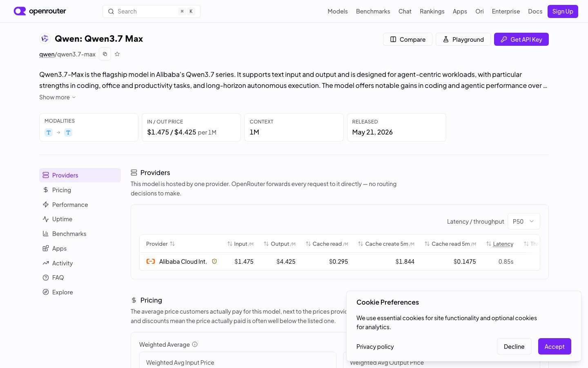Open the P50 percentile dropdown

[x=523, y=221]
